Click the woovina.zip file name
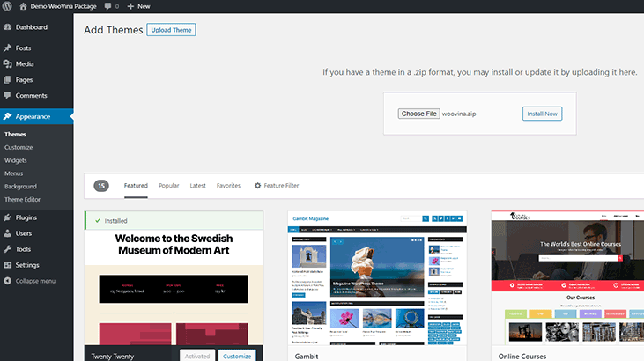Viewport: 644px width, 361px height. coord(459,114)
